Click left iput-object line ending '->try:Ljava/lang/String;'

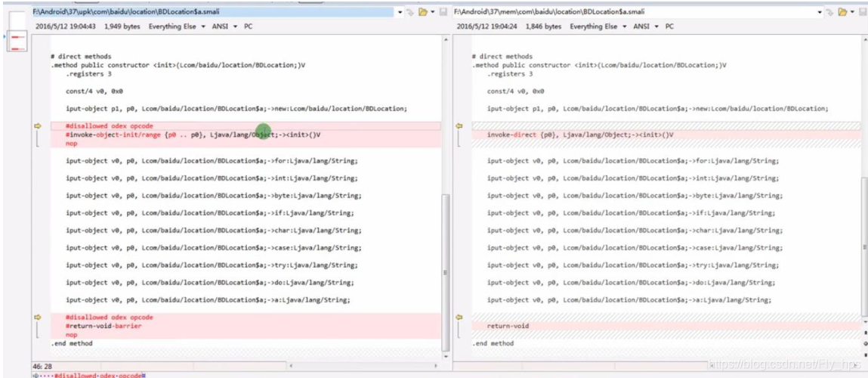click(212, 265)
